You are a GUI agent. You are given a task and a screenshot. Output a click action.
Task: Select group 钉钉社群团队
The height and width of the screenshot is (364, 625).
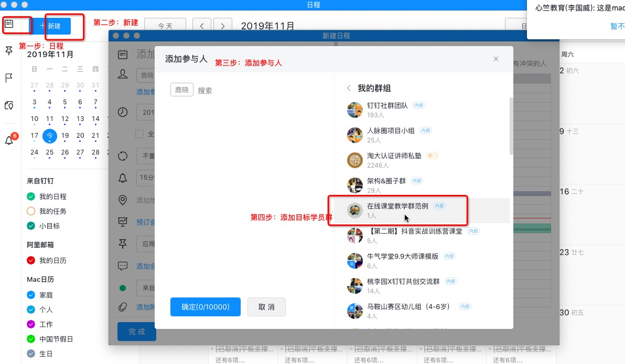coord(423,110)
